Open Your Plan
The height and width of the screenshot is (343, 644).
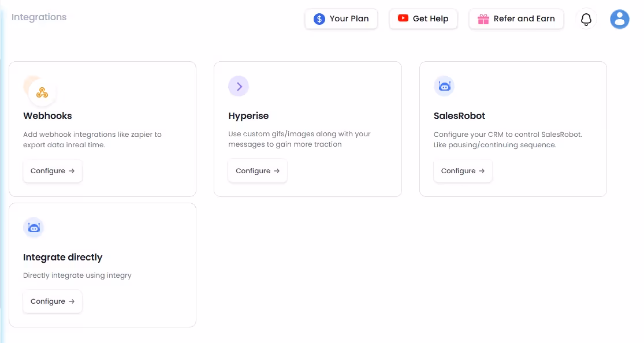click(x=341, y=18)
